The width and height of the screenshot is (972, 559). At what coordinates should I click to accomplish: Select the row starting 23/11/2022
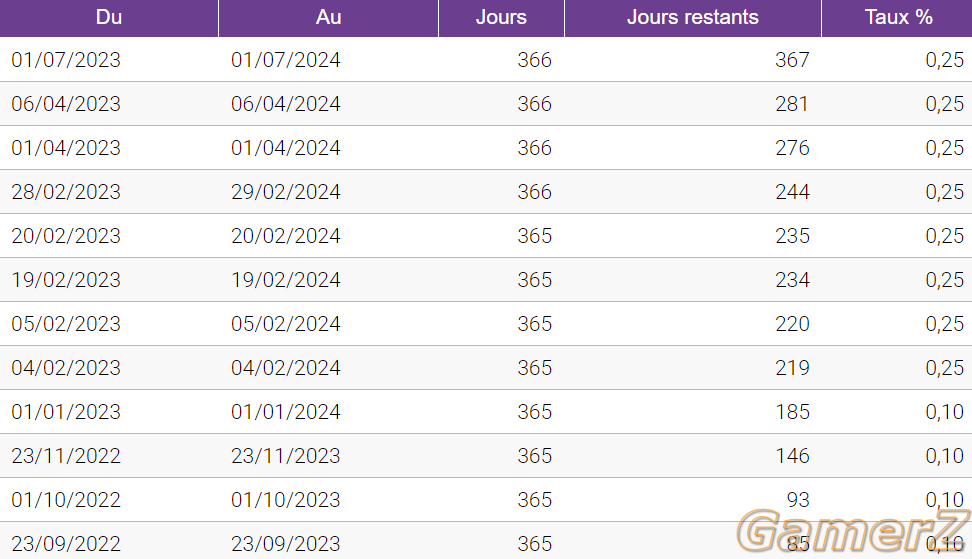[x=486, y=456]
